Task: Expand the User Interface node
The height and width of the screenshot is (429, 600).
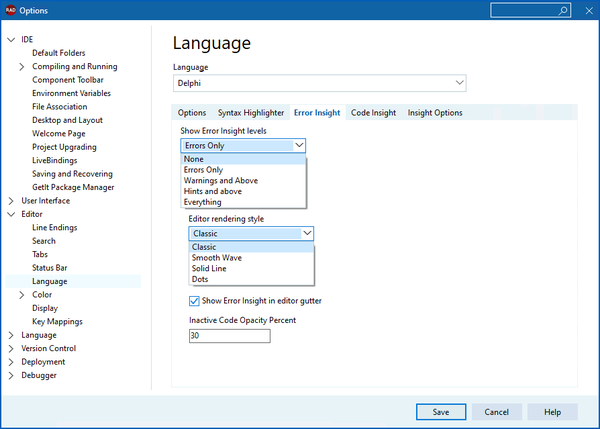Action: coord(11,201)
